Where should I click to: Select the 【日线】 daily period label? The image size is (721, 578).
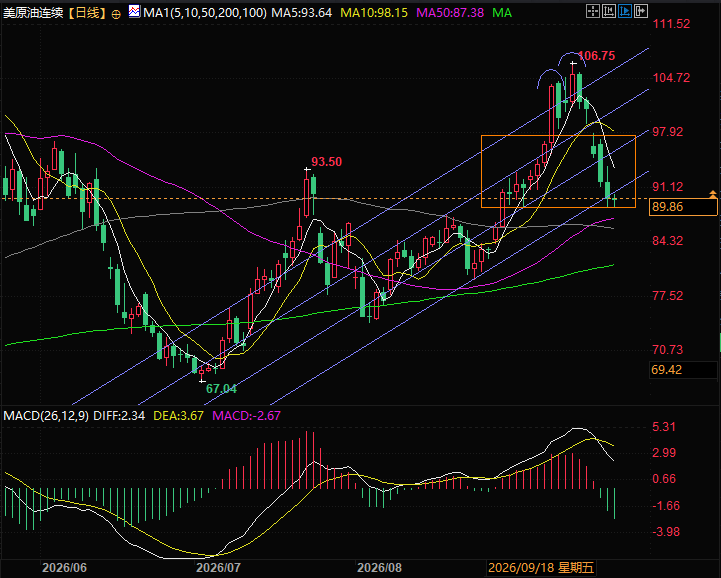tap(87, 13)
